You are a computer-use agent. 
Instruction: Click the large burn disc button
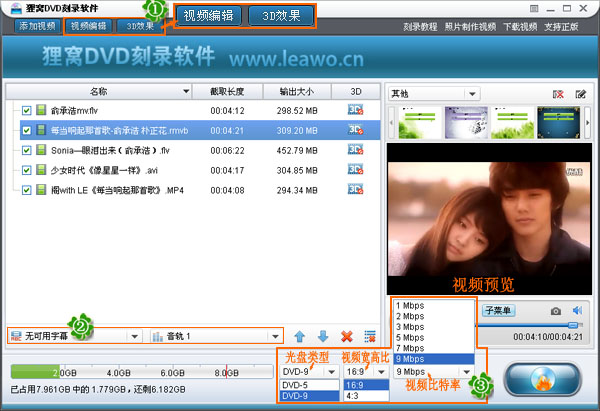(x=545, y=379)
